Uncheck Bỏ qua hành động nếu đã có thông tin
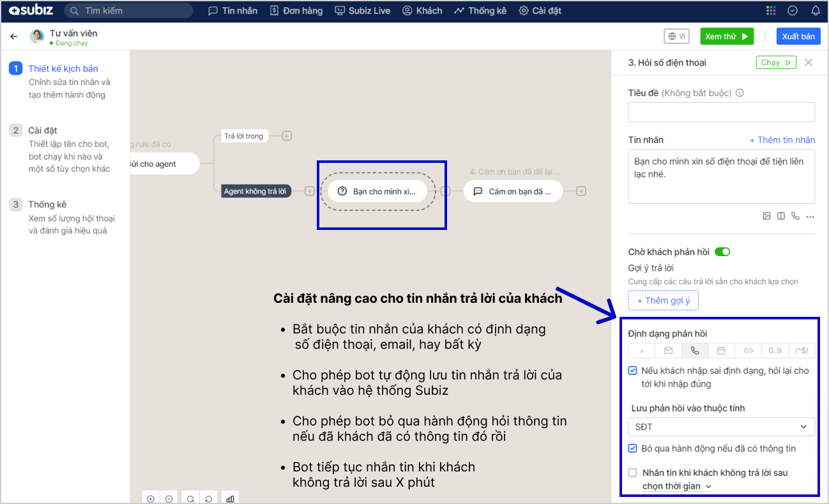Screen dimensions: 829x504 [x=632, y=448]
